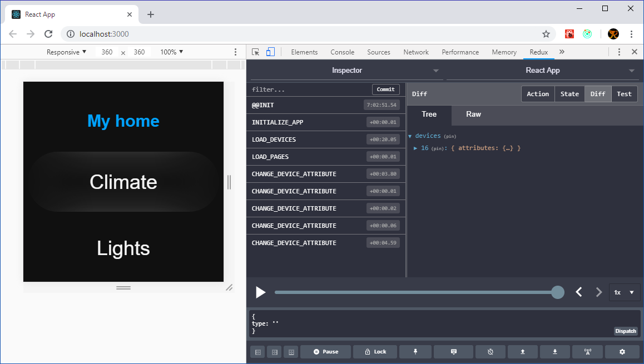Open the Elements DevTools tab
This screenshot has width=644, height=364.
(x=304, y=52)
